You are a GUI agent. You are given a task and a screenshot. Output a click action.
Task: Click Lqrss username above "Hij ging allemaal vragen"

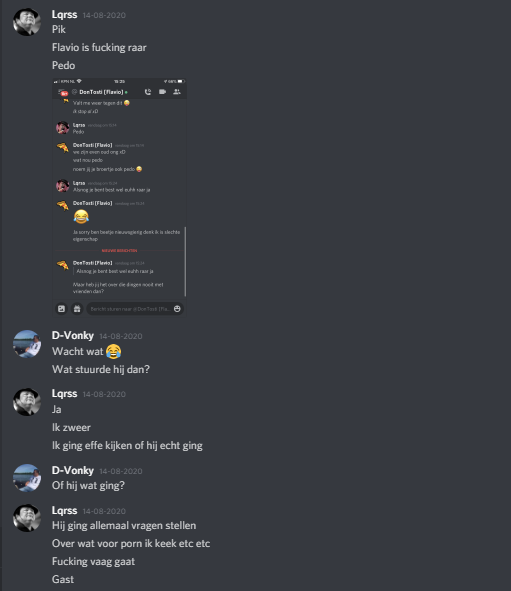pyautogui.click(x=64, y=510)
